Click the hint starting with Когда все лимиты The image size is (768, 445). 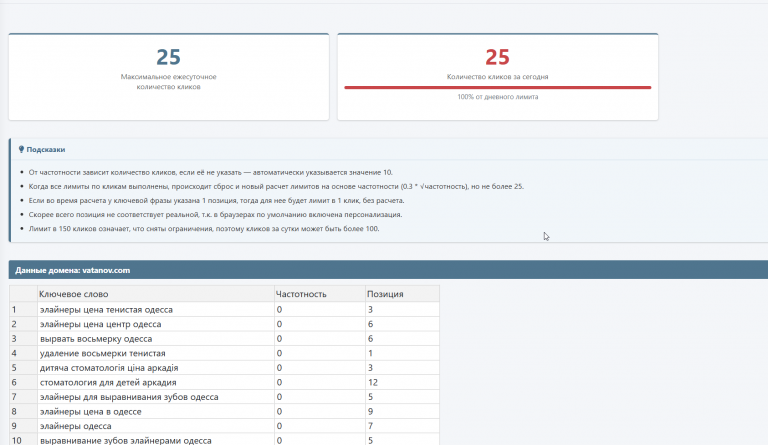(x=276, y=187)
